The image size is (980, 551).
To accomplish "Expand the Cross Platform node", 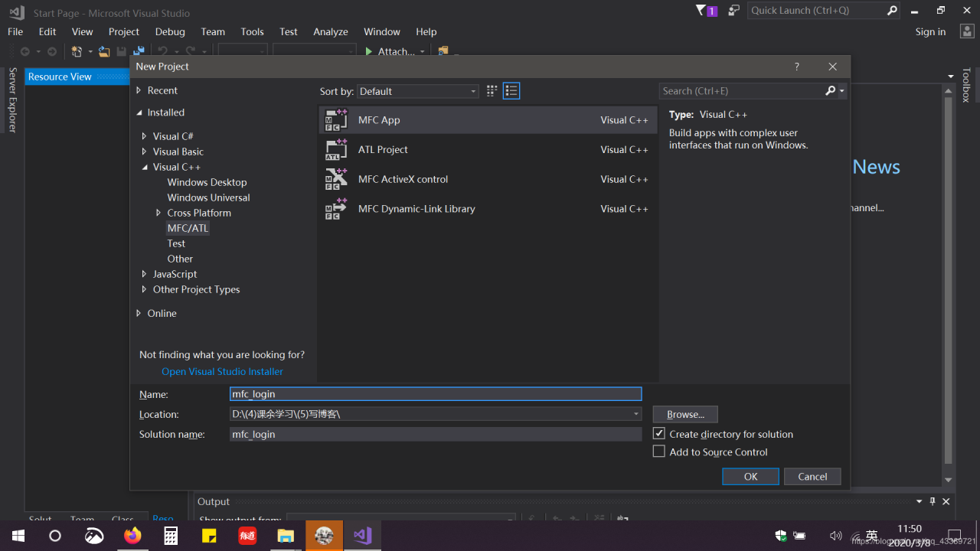I will (x=158, y=213).
